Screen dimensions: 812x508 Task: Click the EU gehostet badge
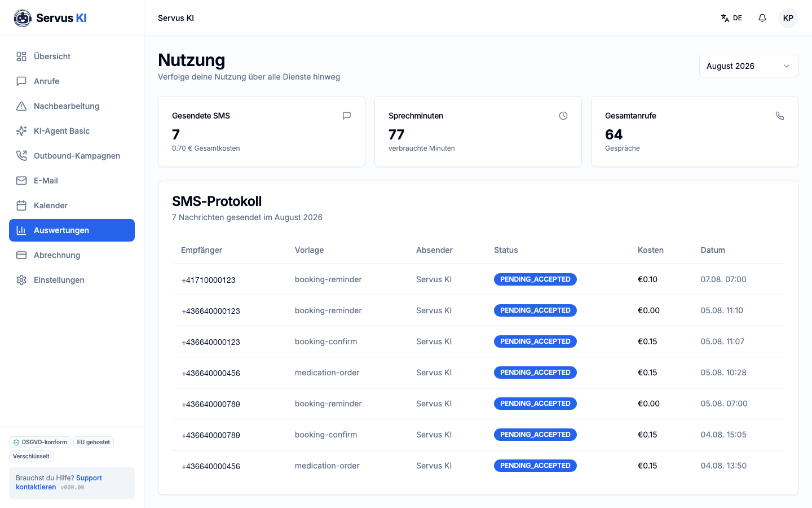[94, 443]
